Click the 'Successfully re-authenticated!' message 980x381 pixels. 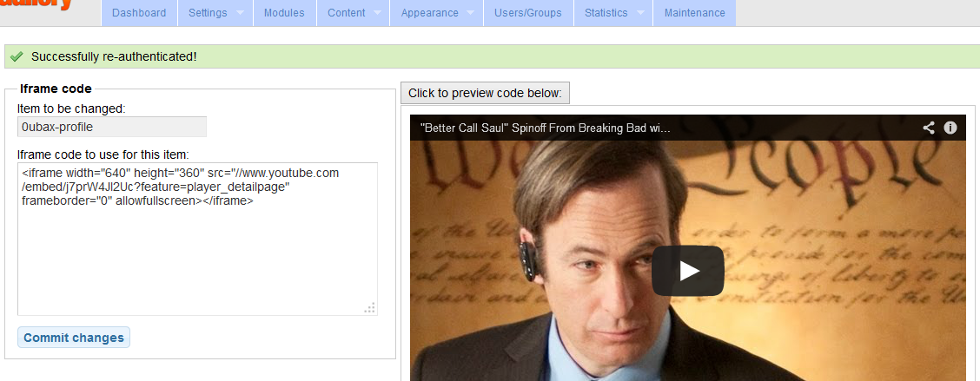coord(114,56)
